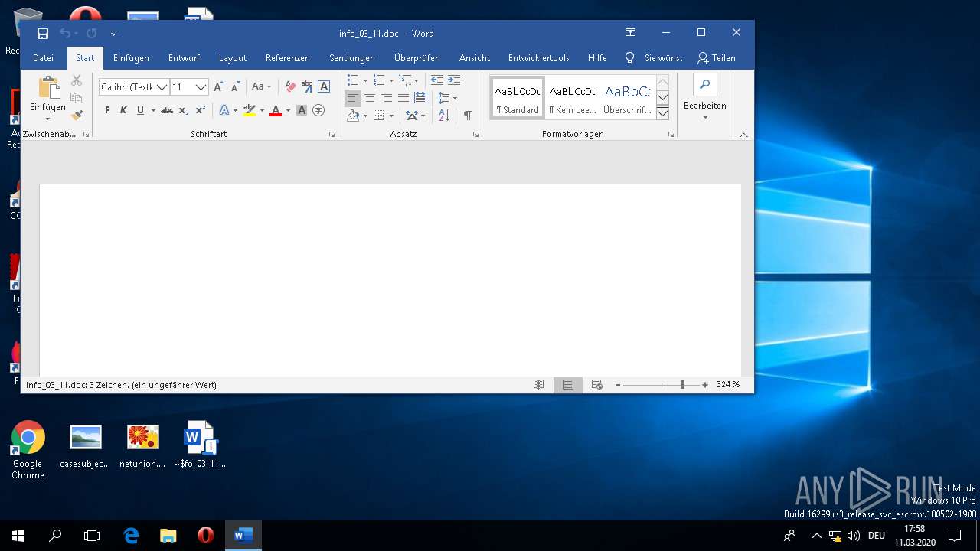Open ribbon display options in title bar
This screenshot has width=980, height=551.
[630, 33]
